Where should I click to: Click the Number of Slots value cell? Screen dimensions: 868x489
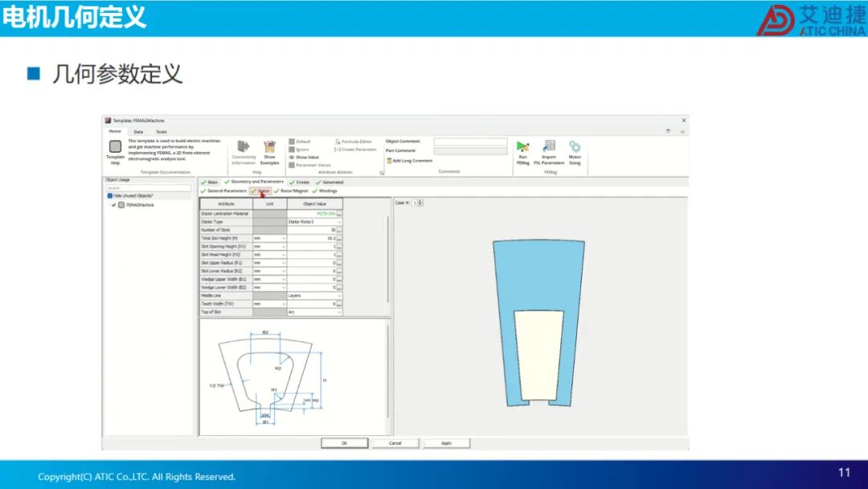[x=312, y=230]
